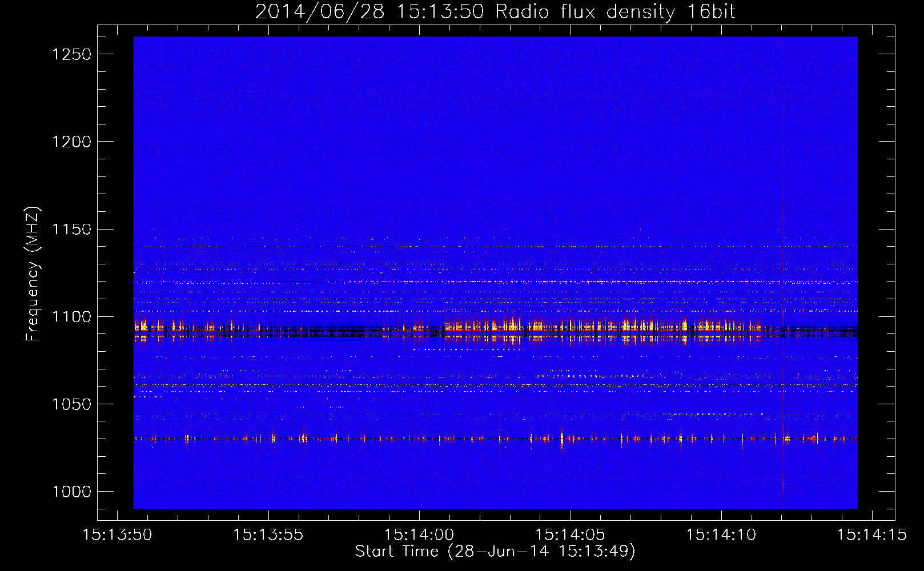The width and height of the screenshot is (924, 571).
Task: Select the 1200 frequency tick label
Action: click(71, 142)
